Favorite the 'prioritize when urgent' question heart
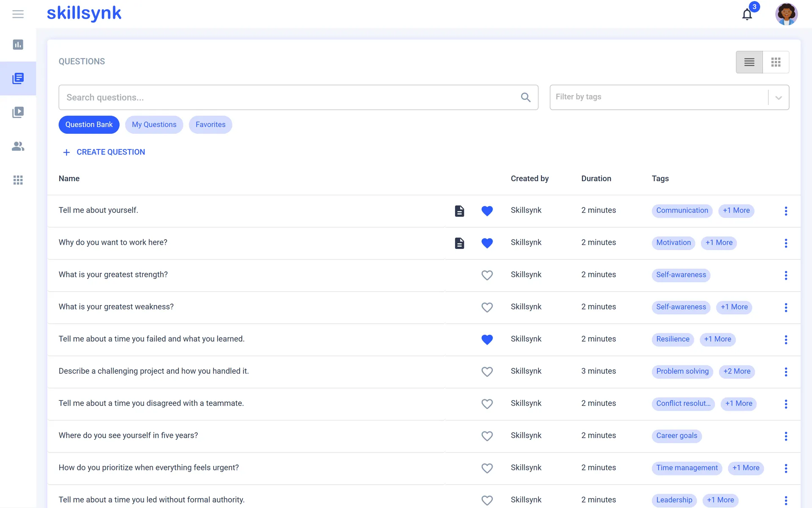This screenshot has height=508, width=812. point(487,468)
